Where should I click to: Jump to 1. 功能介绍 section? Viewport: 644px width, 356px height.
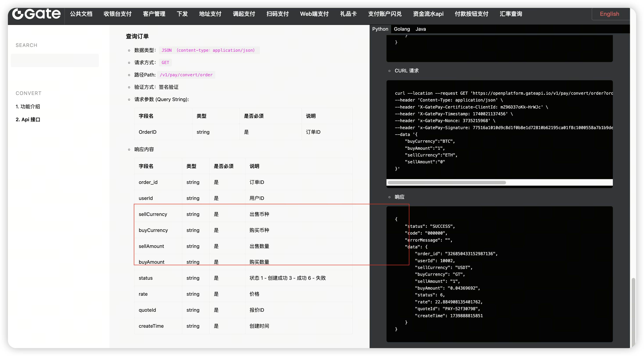(28, 106)
